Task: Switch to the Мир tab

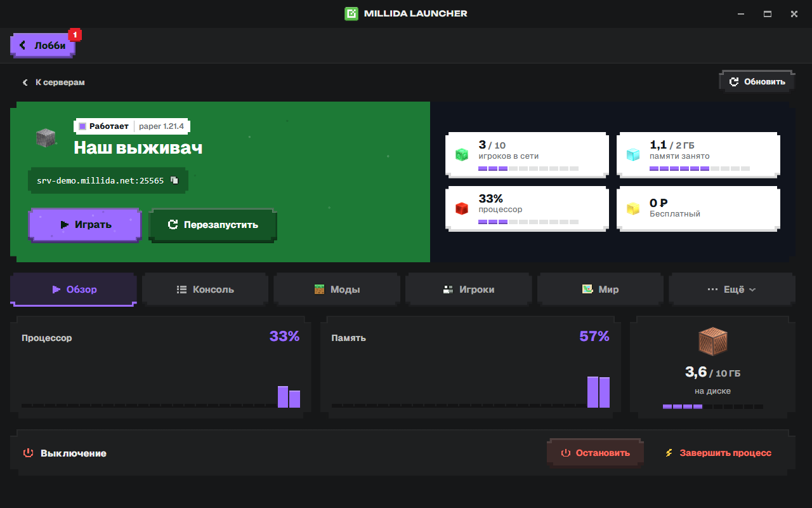Action: [600, 290]
